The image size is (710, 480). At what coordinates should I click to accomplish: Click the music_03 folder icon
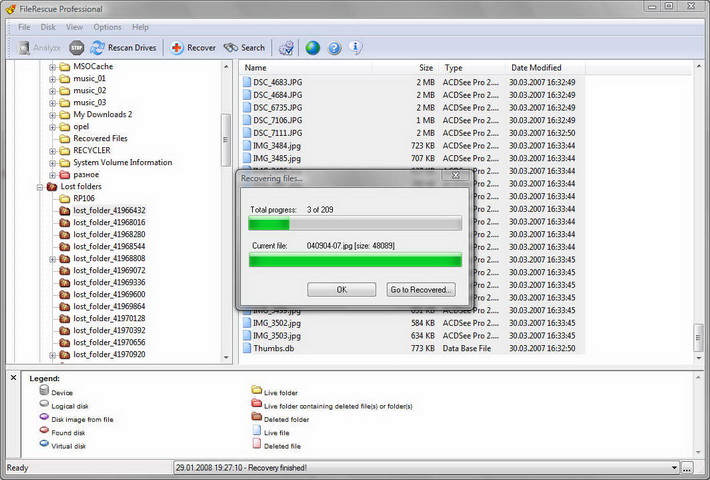(65, 102)
